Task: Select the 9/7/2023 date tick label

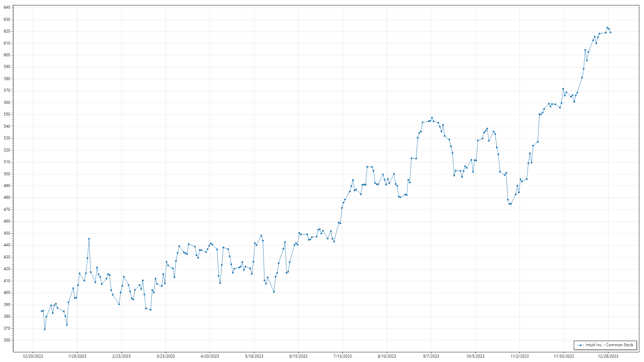Action: pos(431,356)
